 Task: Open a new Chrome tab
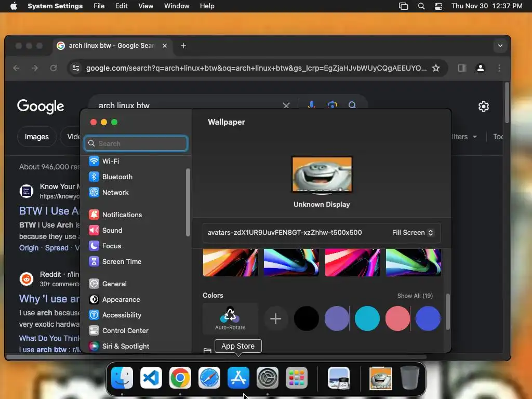pyautogui.click(x=183, y=46)
